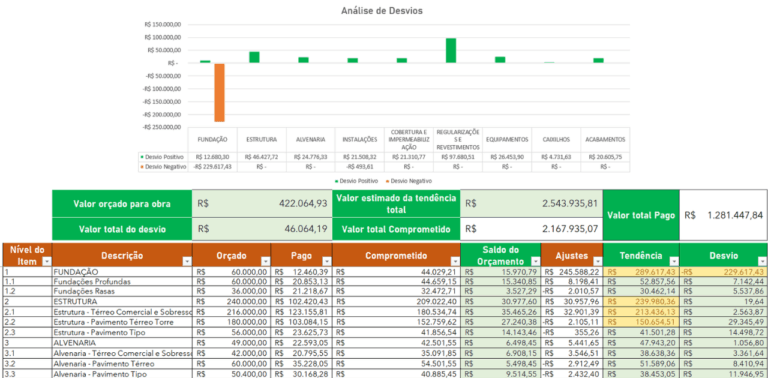This screenshot has height=378, width=768.
Task: Select the EQUIPAMENTOS category label in chart
Action: pos(507,140)
